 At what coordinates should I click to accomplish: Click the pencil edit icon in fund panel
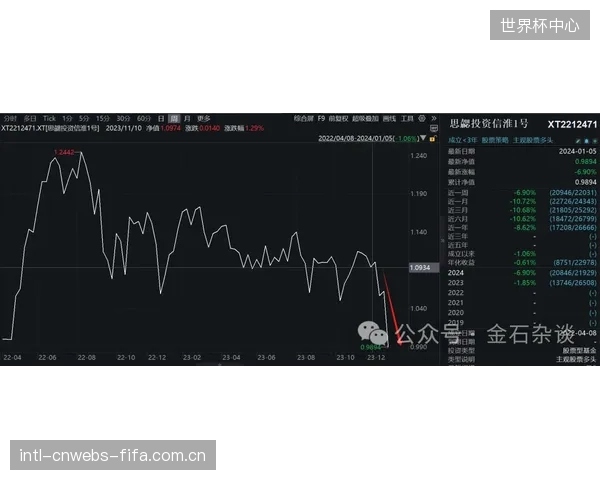(578, 141)
